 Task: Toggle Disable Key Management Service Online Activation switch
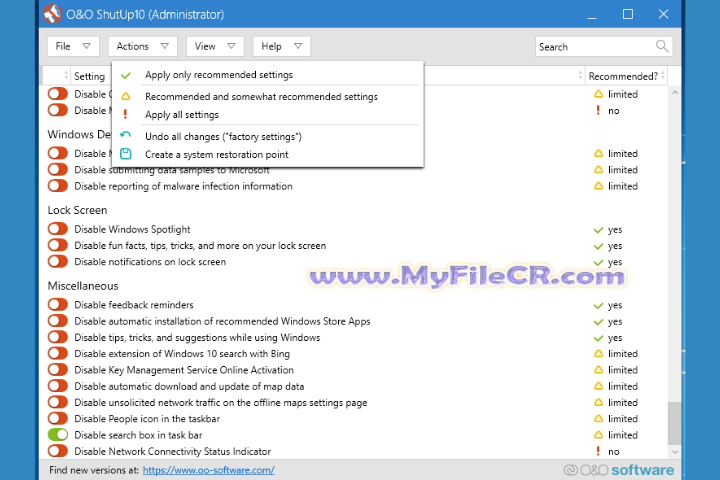coord(58,369)
